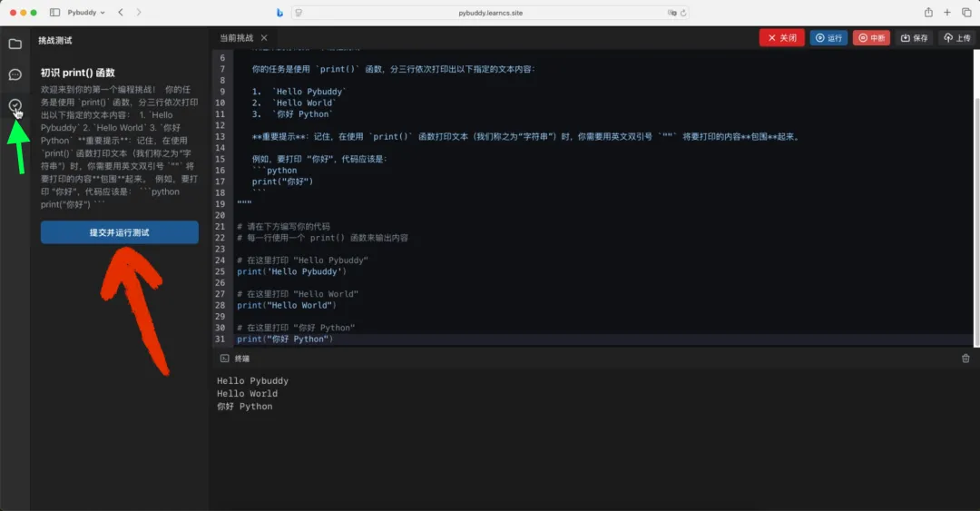Click the red 关闭 button
This screenshot has width=980, height=511.
[782, 38]
